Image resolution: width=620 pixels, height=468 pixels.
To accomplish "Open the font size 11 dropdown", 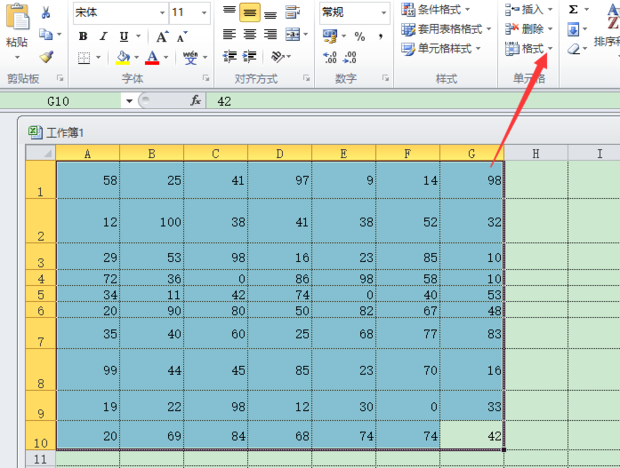I will (204, 13).
